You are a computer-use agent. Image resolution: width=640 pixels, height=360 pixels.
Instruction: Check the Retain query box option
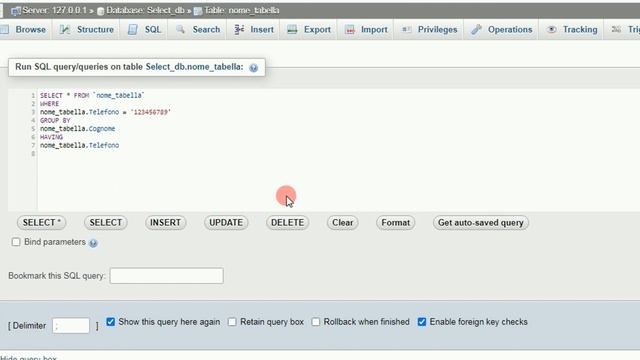[x=232, y=322]
